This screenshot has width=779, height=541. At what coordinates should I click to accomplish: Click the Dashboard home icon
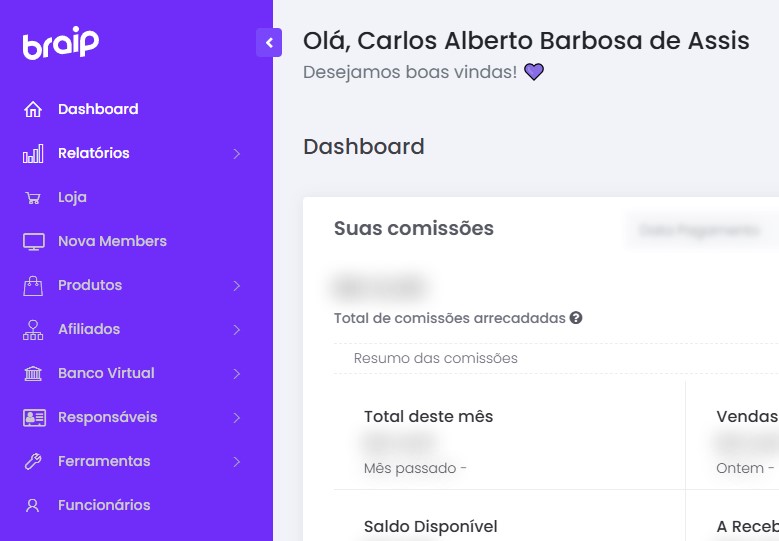pos(33,109)
